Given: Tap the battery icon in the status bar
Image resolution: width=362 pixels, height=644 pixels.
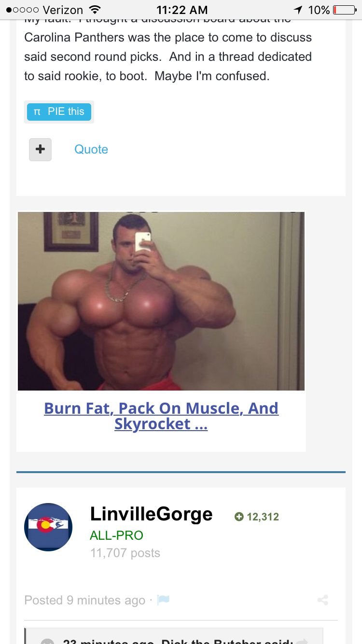Looking at the screenshot, I should point(344,10).
